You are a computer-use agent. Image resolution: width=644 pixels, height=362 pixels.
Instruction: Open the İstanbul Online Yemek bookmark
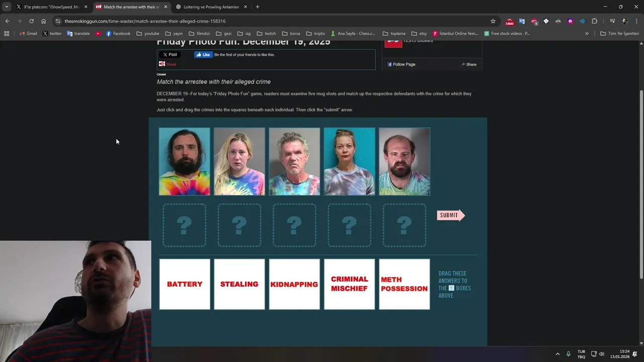click(455, 34)
